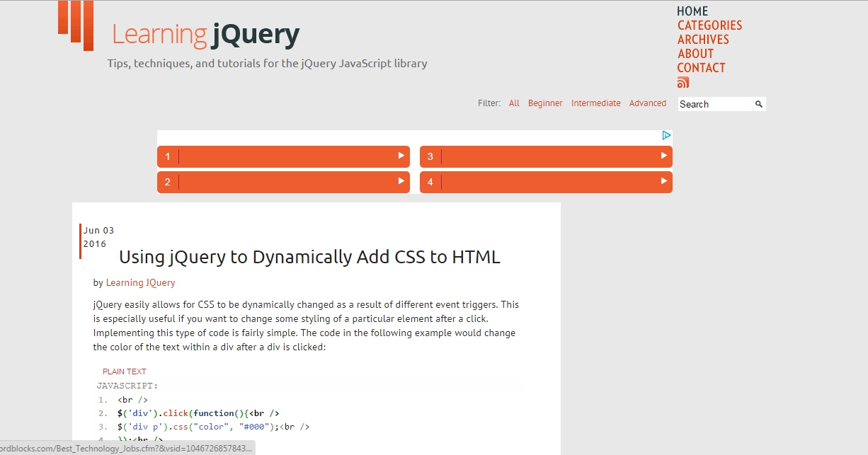Open the AdChoices icon above the ad banner
Image resolution: width=868 pixels, height=455 pixels.
pos(666,134)
